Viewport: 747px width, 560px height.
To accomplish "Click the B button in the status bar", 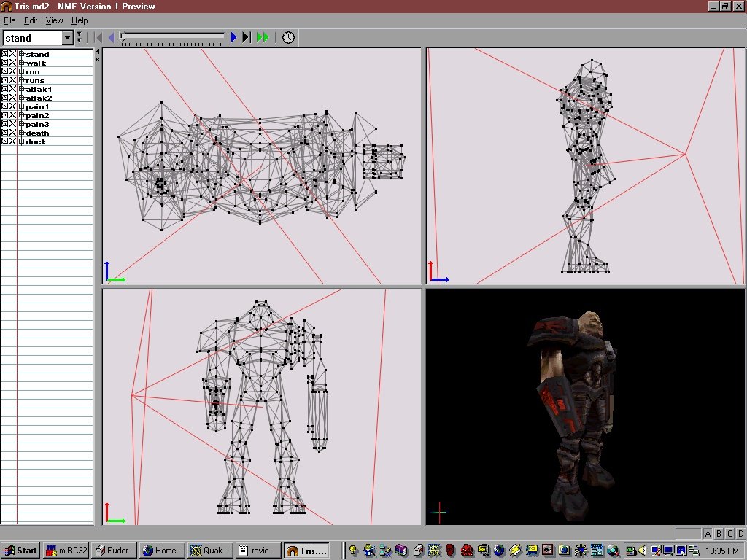I will [x=719, y=533].
